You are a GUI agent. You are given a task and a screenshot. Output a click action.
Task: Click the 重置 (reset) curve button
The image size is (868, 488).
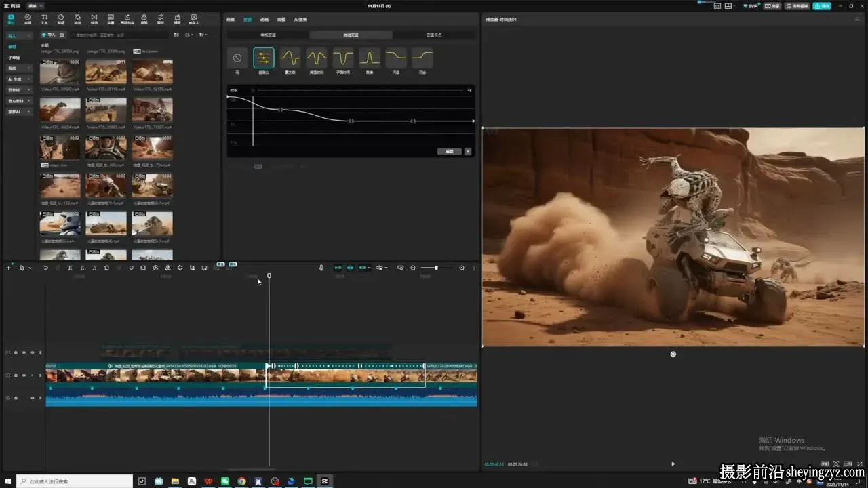[x=449, y=151]
